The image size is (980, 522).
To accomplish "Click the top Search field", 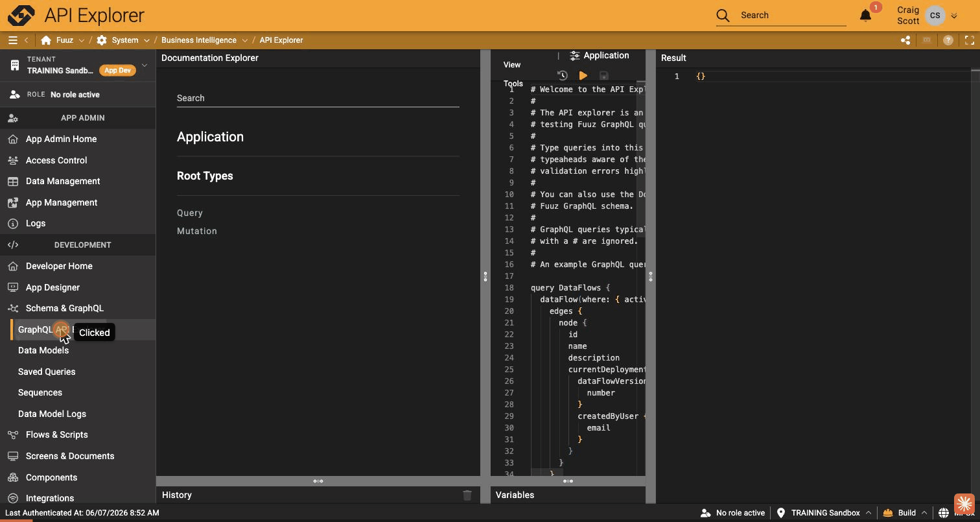I will pyautogui.click(x=793, y=16).
